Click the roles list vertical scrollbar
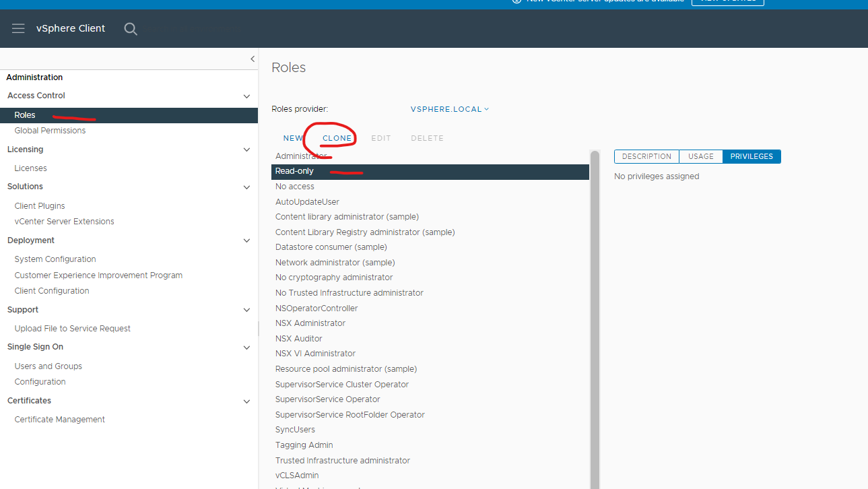This screenshot has height=489, width=868. (595, 320)
